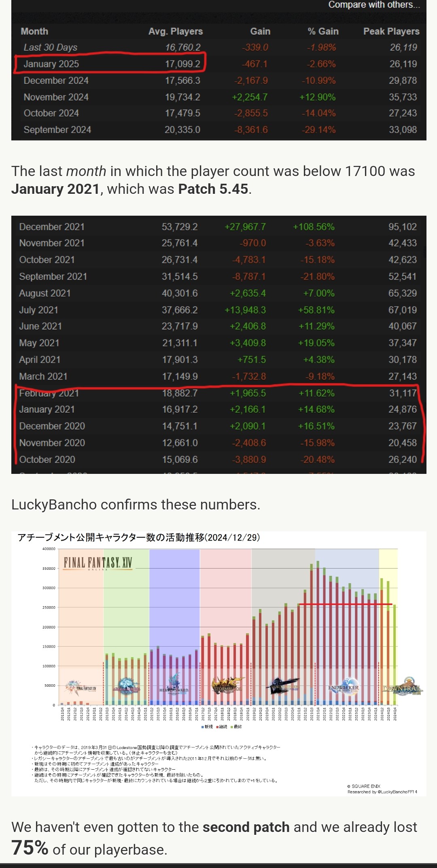
Task: Sort by the Month column header
Action: coord(34,31)
